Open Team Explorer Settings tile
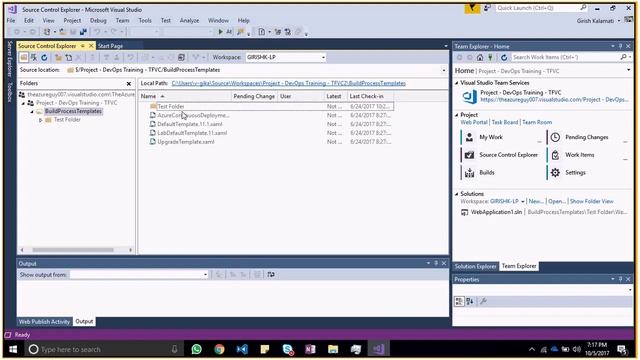The height and width of the screenshot is (360, 640). click(x=588, y=173)
